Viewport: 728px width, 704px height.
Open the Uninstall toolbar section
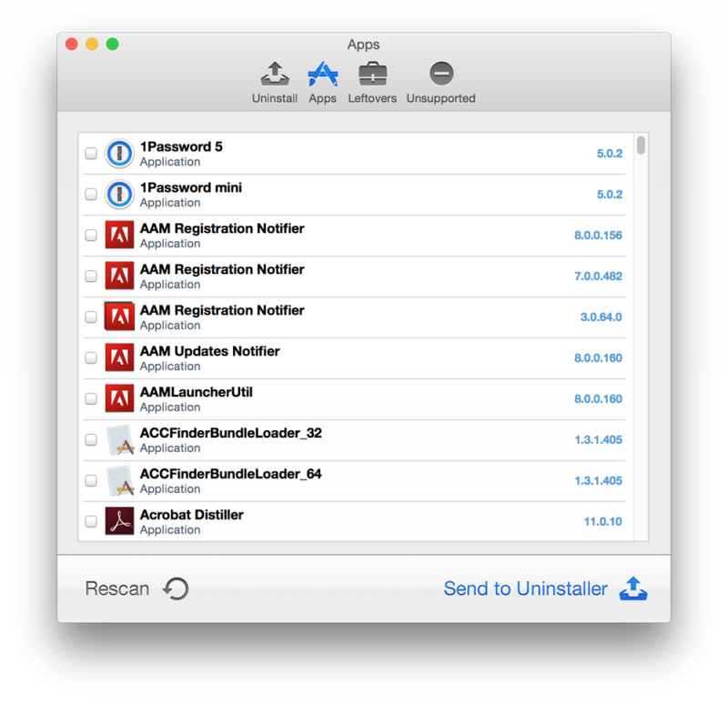pos(274,75)
